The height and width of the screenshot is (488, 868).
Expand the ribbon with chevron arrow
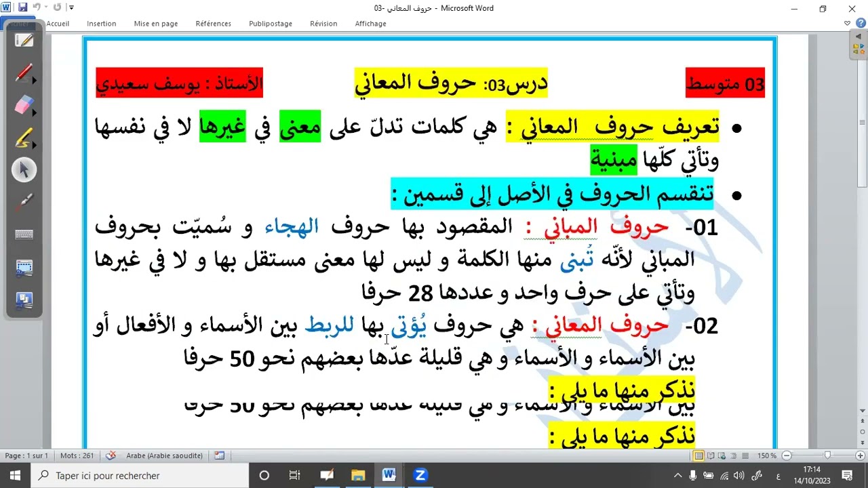[x=848, y=23]
